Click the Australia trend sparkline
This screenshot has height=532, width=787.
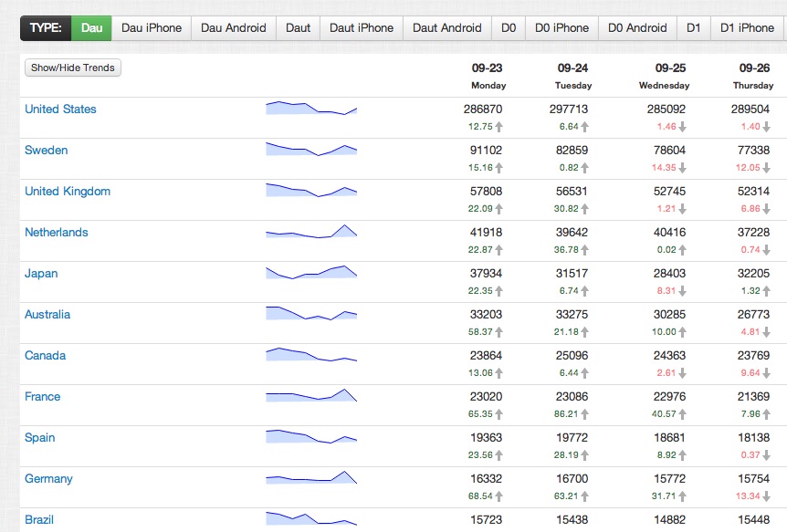tap(311, 313)
